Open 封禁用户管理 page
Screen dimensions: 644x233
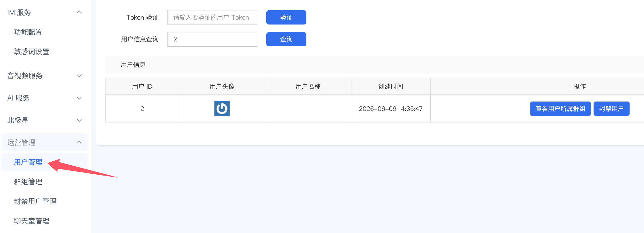(x=35, y=201)
